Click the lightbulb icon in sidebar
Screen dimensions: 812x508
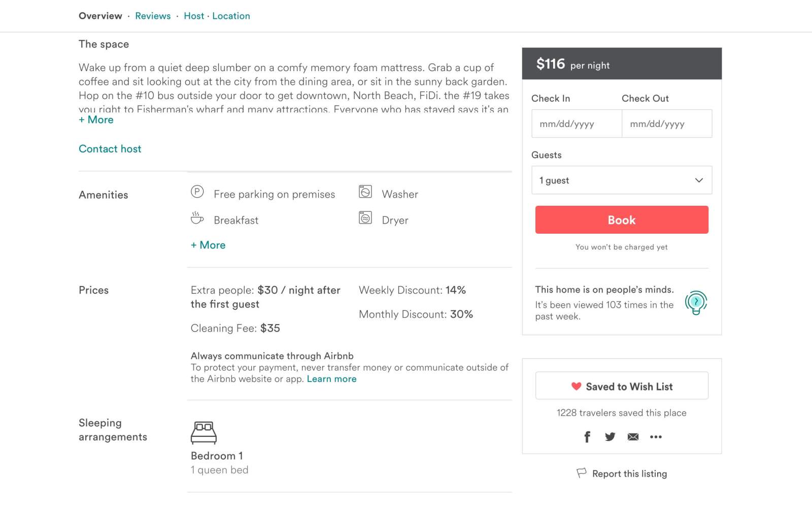click(696, 303)
